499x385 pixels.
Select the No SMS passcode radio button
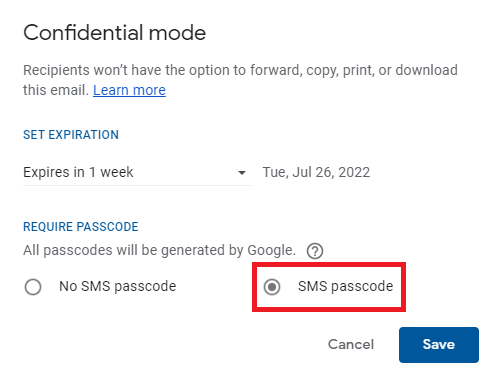(x=33, y=287)
